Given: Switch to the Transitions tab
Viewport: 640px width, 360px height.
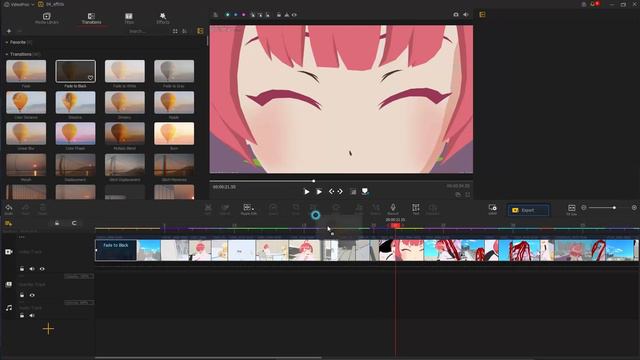Looking at the screenshot, I should (x=91, y=18).
